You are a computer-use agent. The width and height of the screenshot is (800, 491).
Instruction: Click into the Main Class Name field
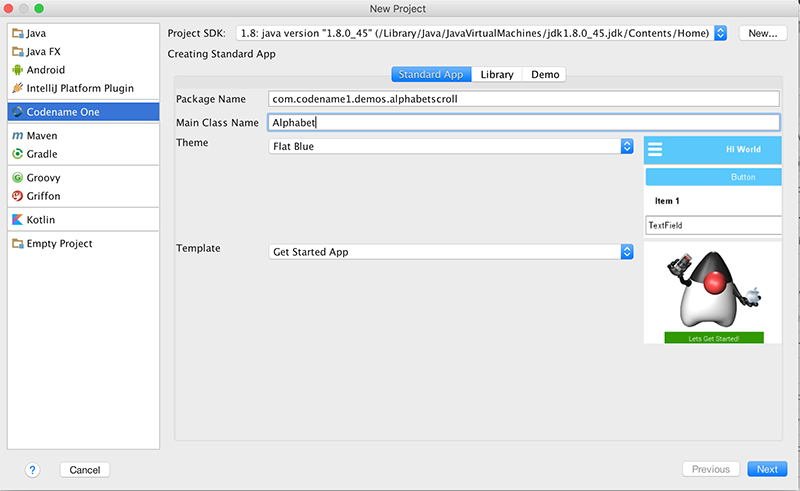pos(524,122)
